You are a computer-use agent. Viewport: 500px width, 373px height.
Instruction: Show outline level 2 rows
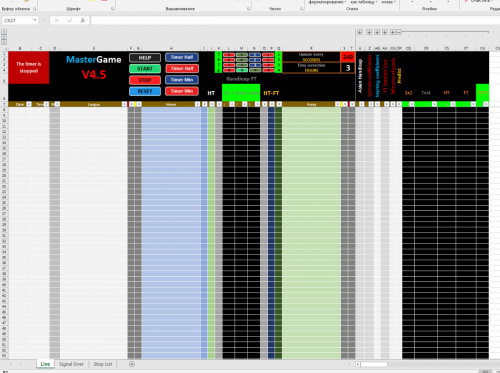pyautogui.click(x=4, y=37)
